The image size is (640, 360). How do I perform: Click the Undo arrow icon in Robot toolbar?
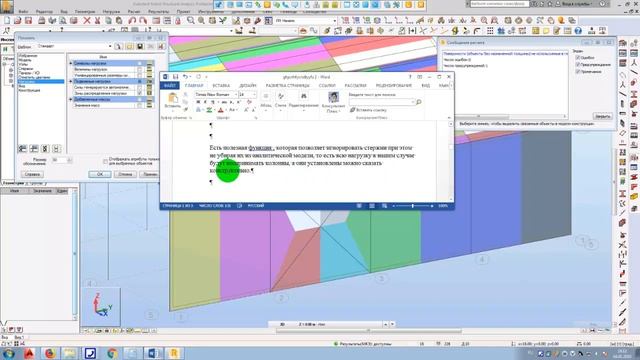132,20
